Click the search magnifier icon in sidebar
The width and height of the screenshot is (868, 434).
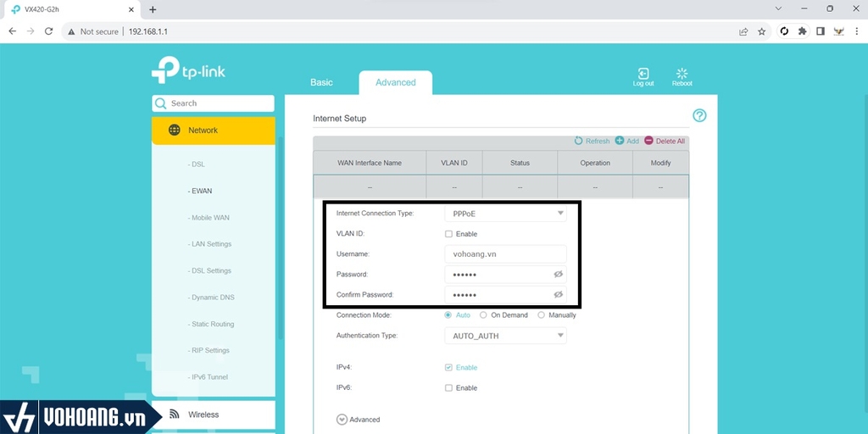(161, 103)
